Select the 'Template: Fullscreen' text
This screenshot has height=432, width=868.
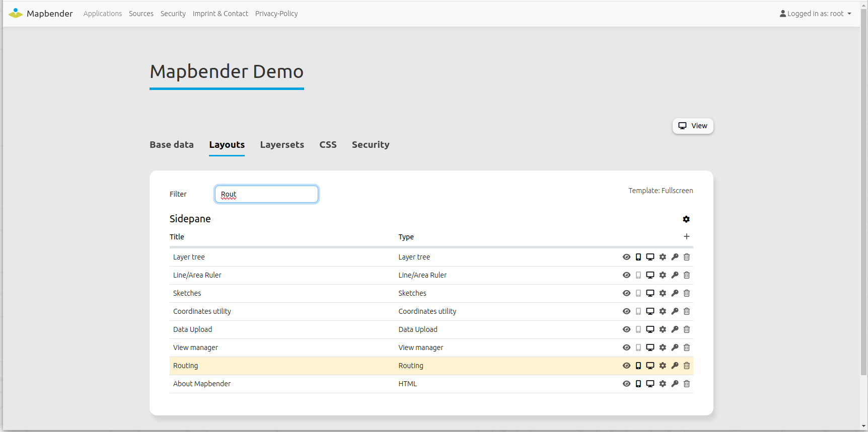661,191
